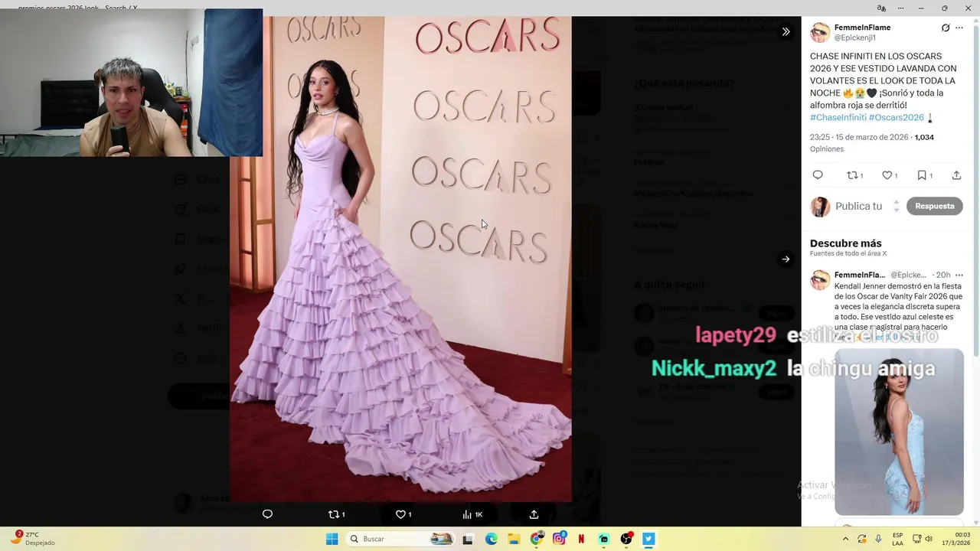Click the taskbar Buscar search box
Screen dimensions: 980x551
[400, 539]
